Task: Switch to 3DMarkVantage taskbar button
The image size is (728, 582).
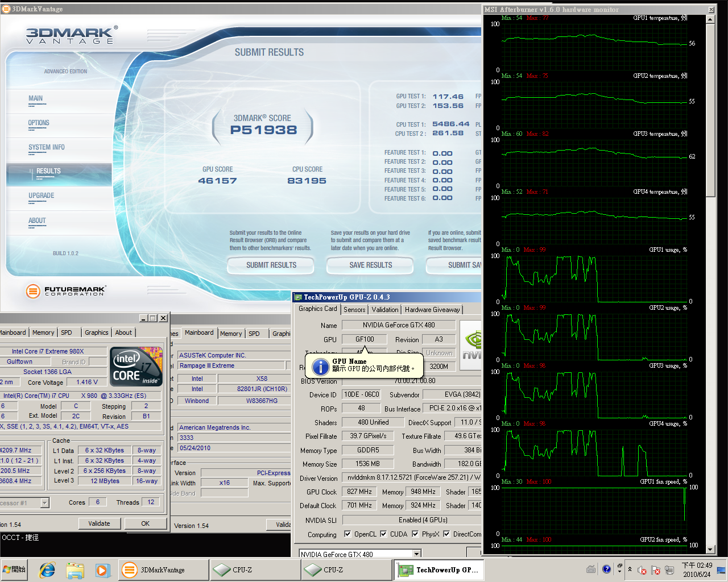Action: 164,569
